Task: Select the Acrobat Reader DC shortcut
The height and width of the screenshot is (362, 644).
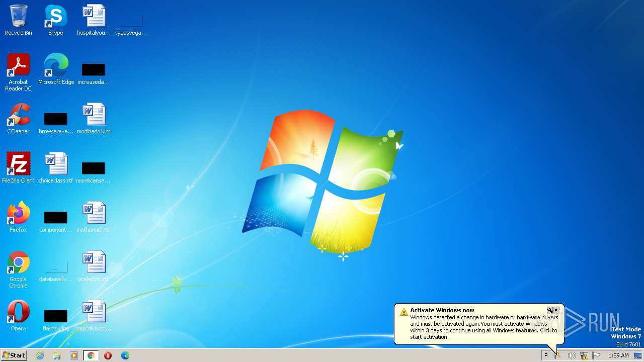Action: [18, 72]
